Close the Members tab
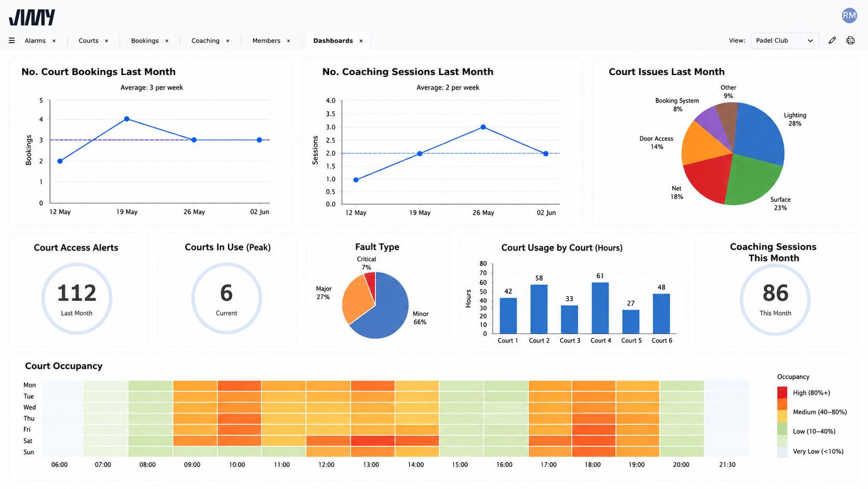The height and width of the screenshot is (489, 868). pos(289,41)
